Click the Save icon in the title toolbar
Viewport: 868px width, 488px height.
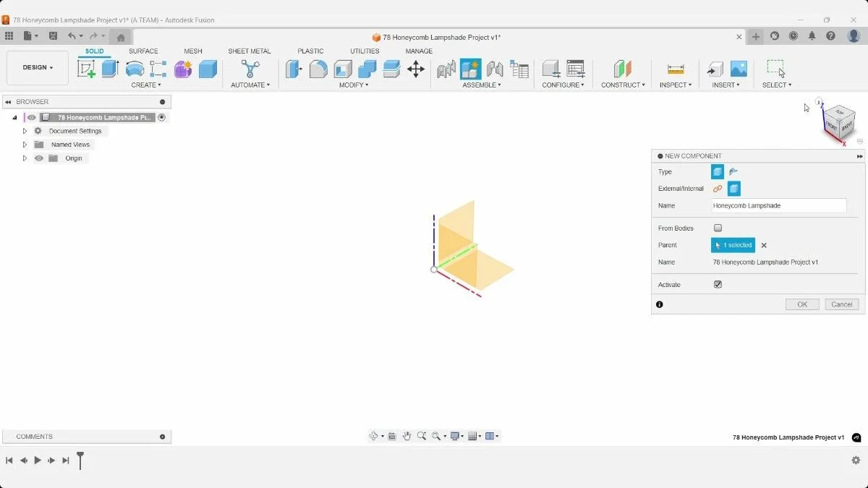point(53,36)
